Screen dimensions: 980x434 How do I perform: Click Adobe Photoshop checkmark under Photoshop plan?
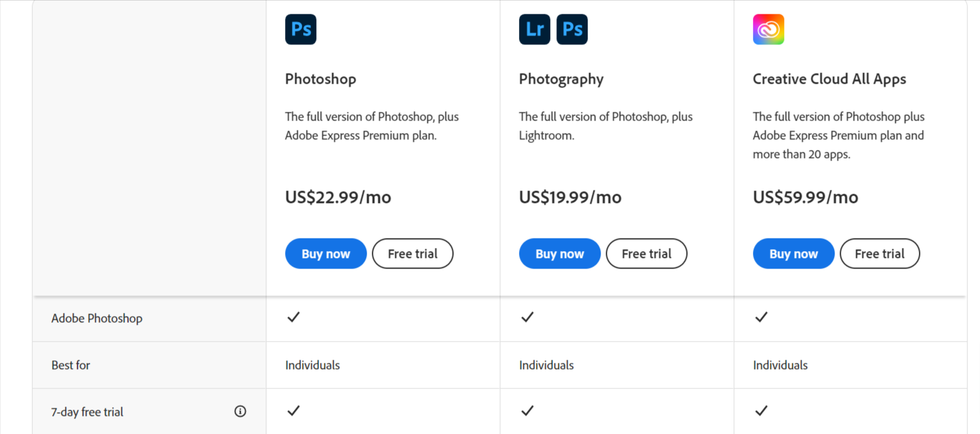[293, 317]
